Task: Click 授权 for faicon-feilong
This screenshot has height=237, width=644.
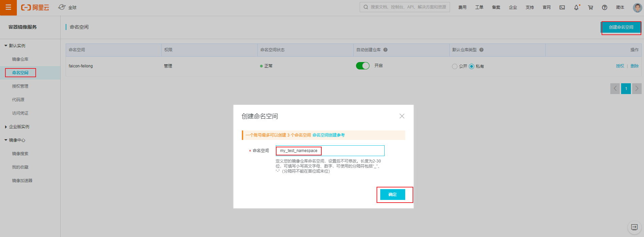Action: (x=620, y=66)
